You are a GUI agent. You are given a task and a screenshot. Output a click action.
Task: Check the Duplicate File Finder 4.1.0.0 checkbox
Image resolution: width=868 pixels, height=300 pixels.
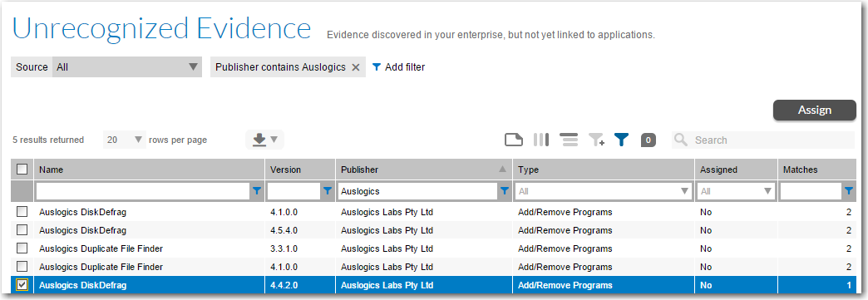point(22,266)
